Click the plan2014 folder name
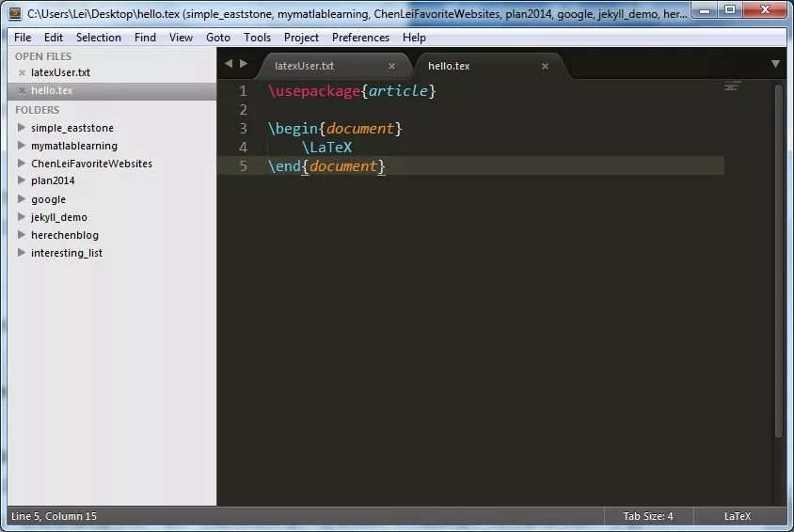 point(53,180)
